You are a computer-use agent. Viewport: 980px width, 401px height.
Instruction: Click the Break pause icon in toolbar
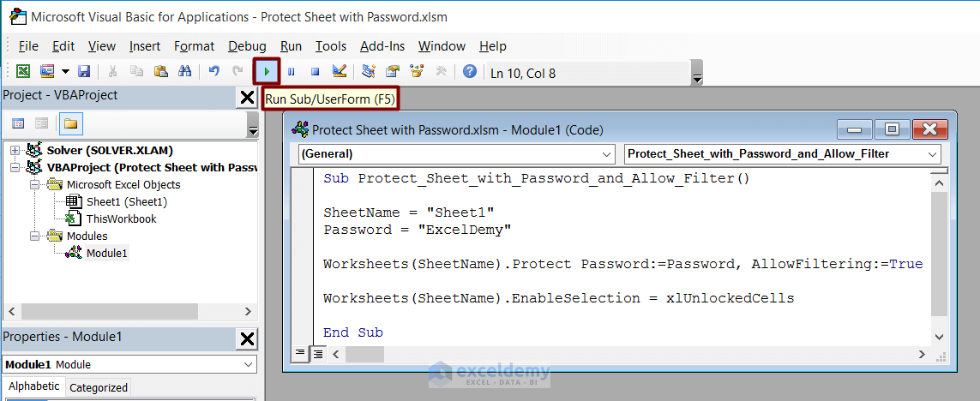pos(292,72)
